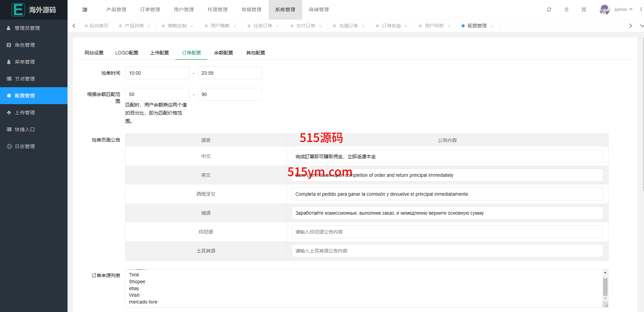Switch to the LOGO配置 tab
This screenshot has height=312, width=644.
pos(127,53)
